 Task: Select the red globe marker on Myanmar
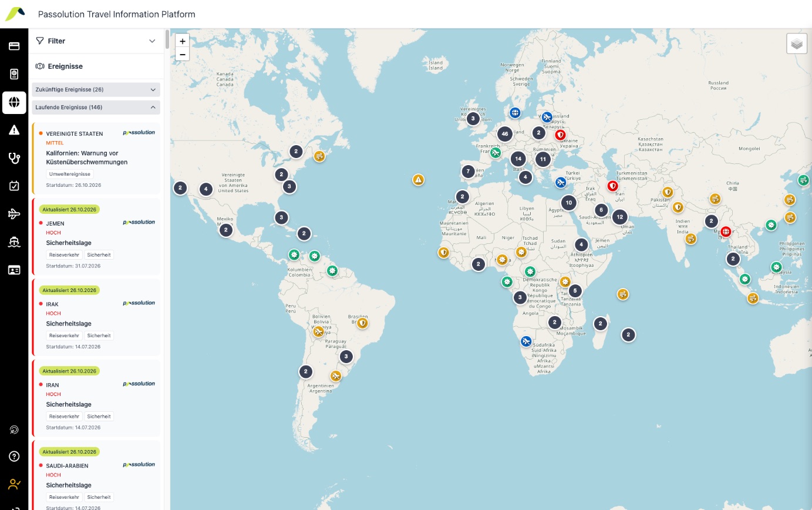pos(726,231)
